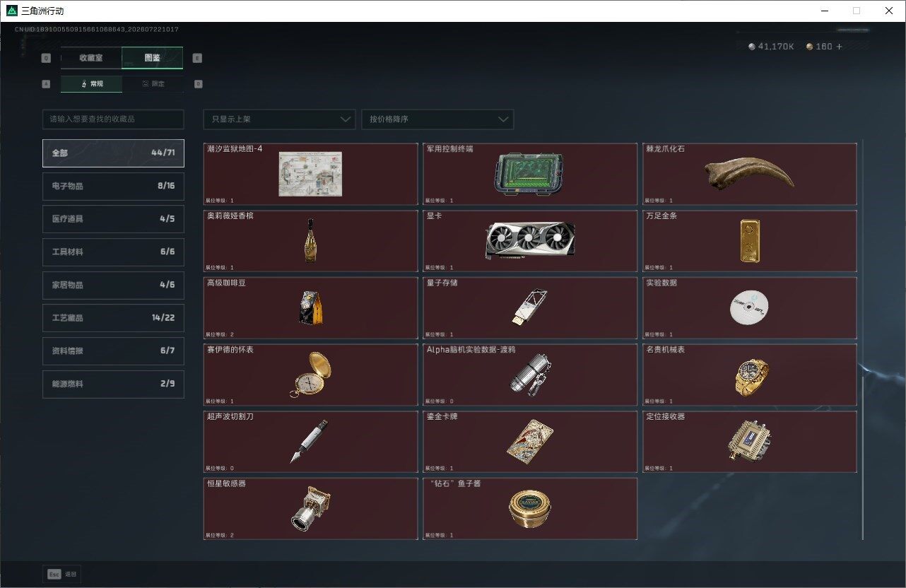Choose the 万足金条 gold bar icon
The width and height of the screenshot is (906, 588).
(750, 241)
